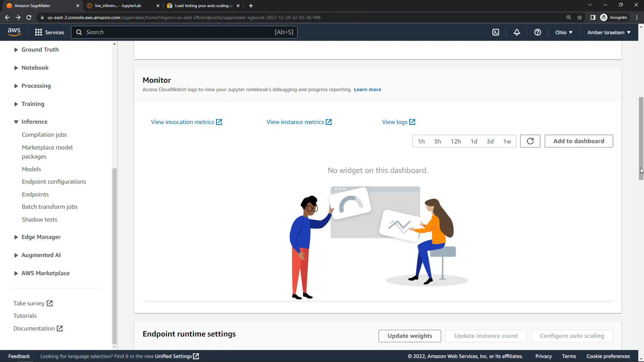Select the 12h time range

coord(455,141)
